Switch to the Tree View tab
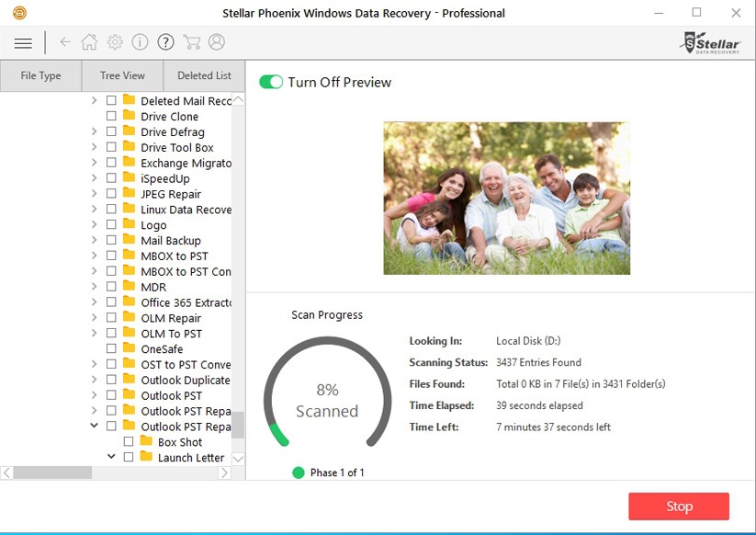 click(x=122, y=75)
